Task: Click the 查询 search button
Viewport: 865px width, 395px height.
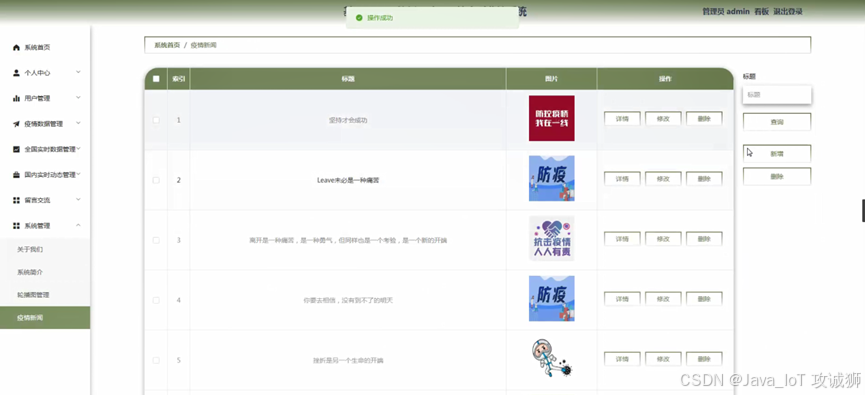Action: point(777,122)
